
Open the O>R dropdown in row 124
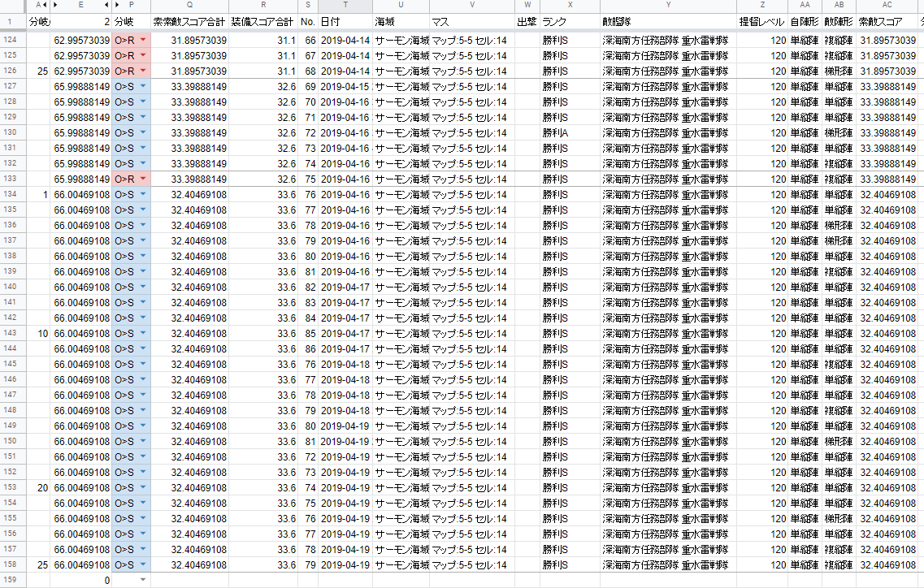pos(142,40)
